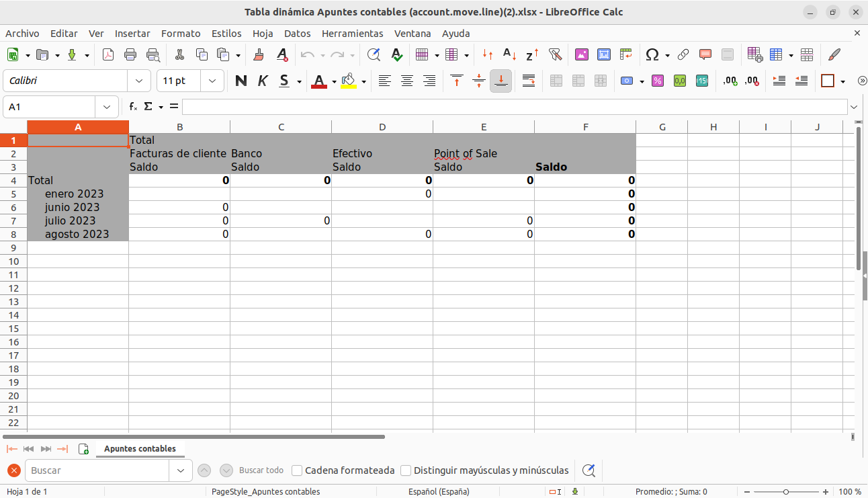Select row 5 header
The height and width of the screenshot is (498, 868).
pos(13,194)
